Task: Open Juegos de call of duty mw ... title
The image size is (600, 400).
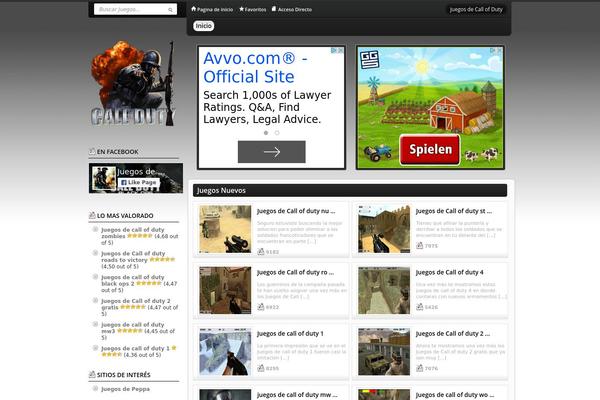Action: point(297,395)
